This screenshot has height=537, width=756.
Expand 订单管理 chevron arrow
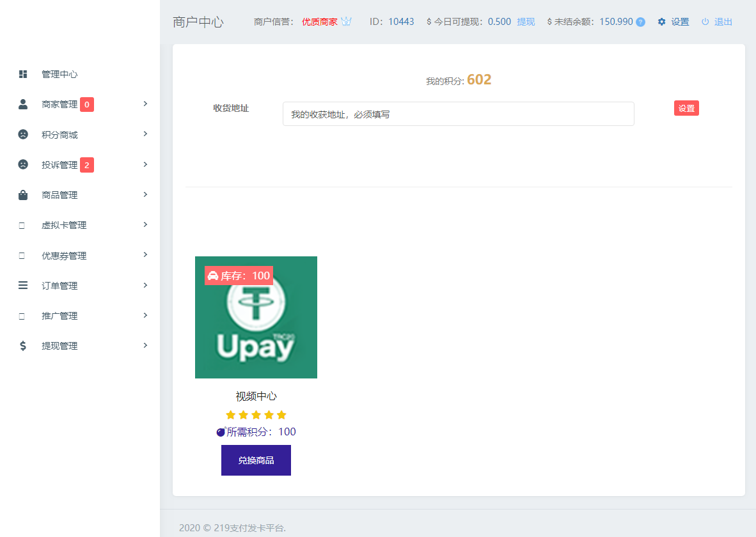[145, 285]
